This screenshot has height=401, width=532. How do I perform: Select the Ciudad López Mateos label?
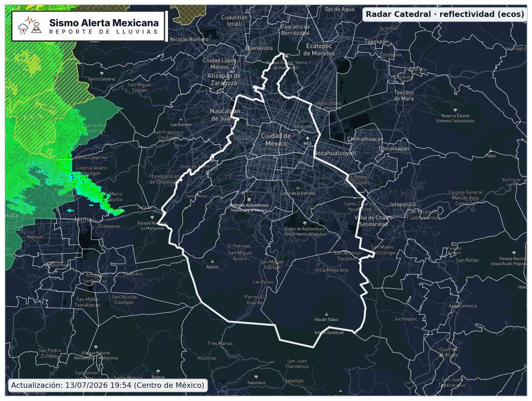point(219,63)
